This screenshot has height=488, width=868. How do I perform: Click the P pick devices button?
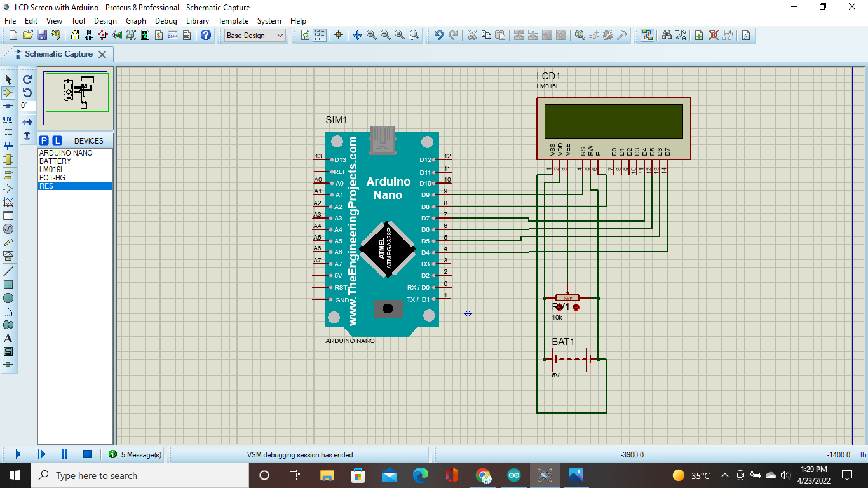pos(44,140)
